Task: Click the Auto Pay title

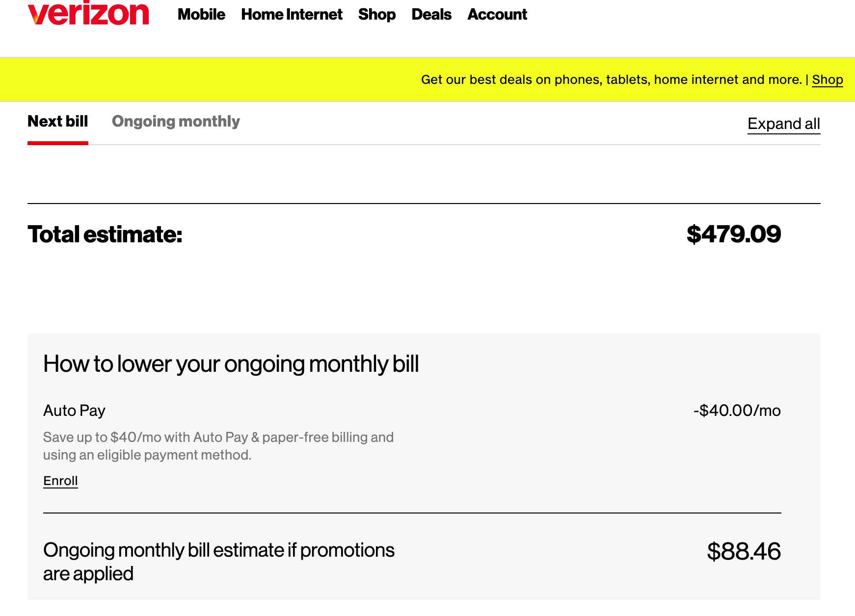Action: pos(74,411)
